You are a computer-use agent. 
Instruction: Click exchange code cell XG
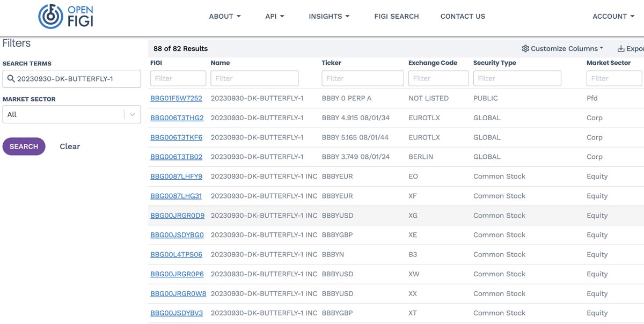coord(413,215)
